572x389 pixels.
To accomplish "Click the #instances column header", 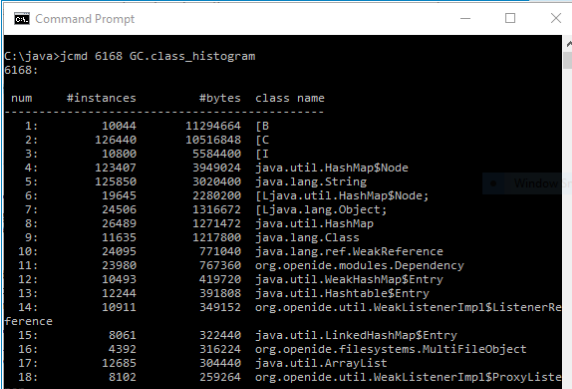I will tap(101, 98).
